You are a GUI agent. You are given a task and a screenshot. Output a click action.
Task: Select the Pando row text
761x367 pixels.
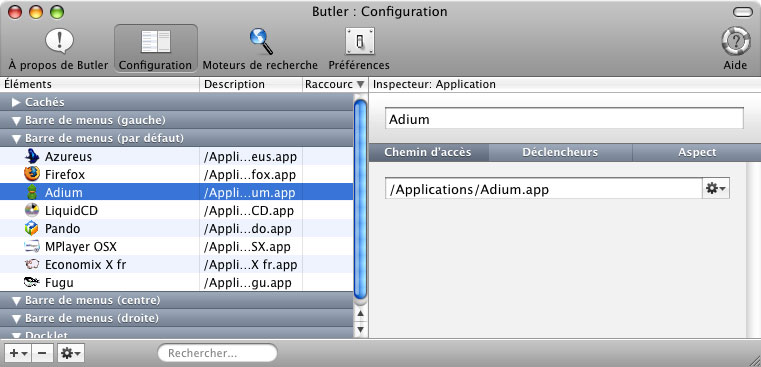tap(63, 229)
